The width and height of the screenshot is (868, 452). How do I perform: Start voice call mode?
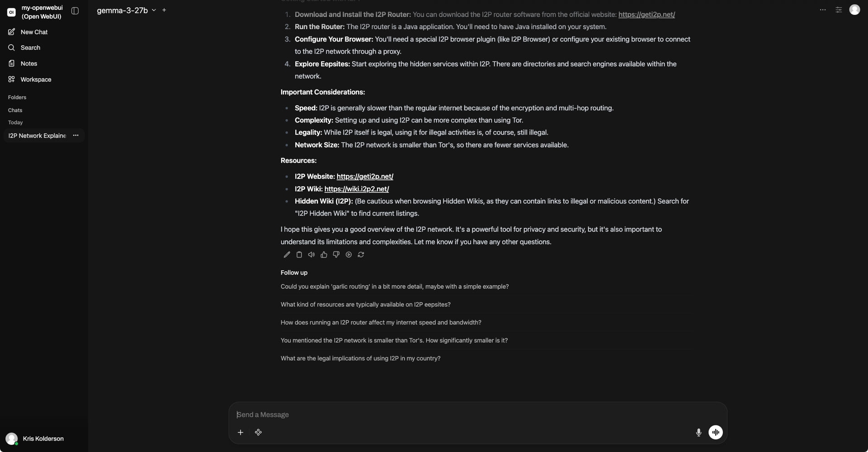715,433
